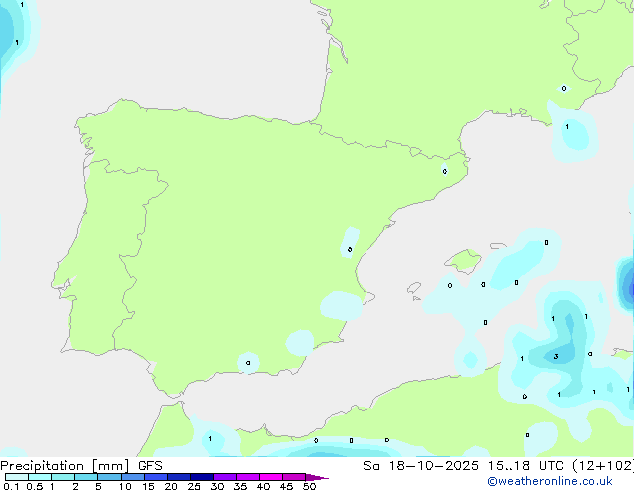Click the '(12+102)' forecast run text
Screen dimensions: 634x490
[x=603, y=466]
